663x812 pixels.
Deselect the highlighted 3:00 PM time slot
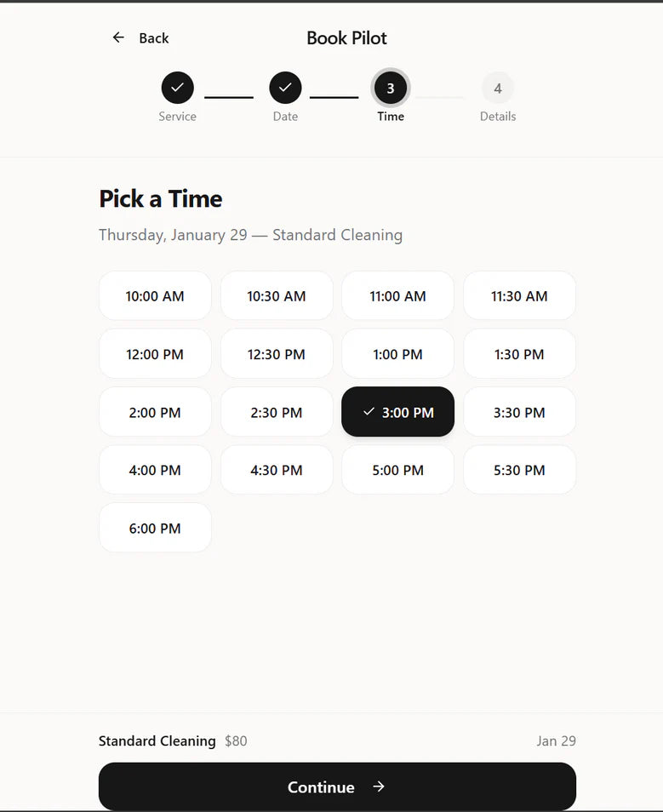pos(397,412)
